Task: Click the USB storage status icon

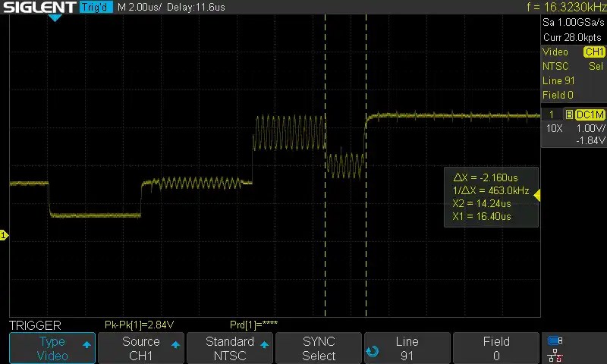Action: tap(555, 340)
